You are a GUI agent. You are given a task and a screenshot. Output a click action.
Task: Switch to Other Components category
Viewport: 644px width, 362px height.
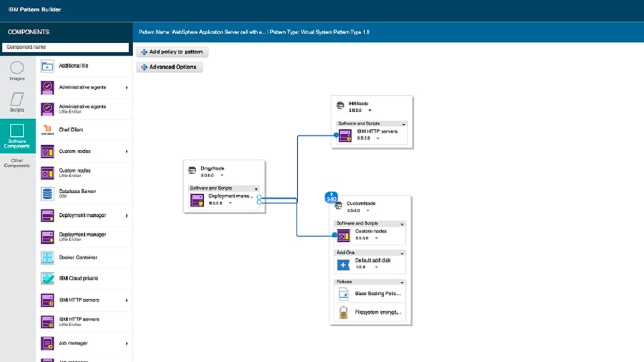pyautogui.click(x=17, y=163)
